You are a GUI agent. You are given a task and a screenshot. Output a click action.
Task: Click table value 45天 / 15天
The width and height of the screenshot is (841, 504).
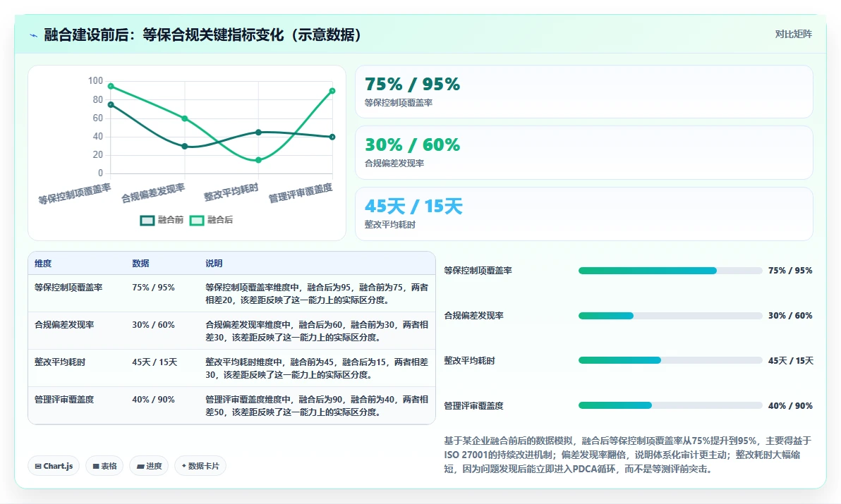point(155,362)
